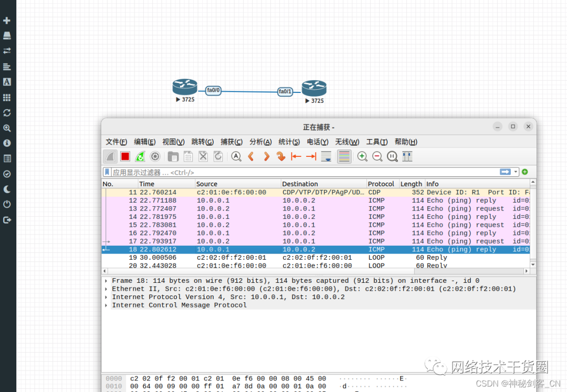
Task: Click green plus add filter button
Action: pos(524,172)
